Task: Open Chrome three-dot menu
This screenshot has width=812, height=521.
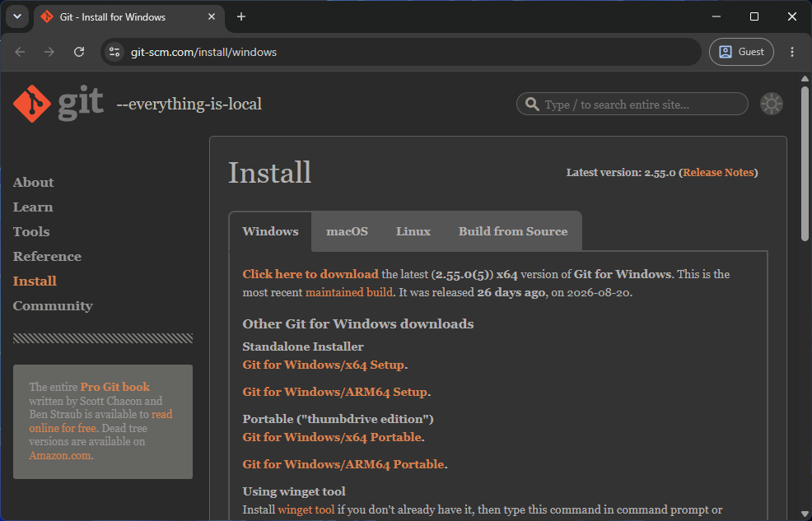Action: [791, 52]
